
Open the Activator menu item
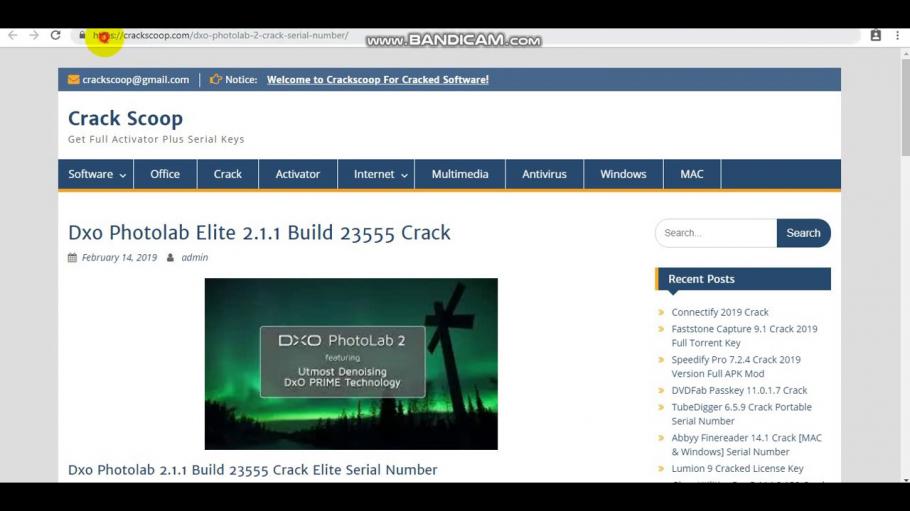point(298,174)
